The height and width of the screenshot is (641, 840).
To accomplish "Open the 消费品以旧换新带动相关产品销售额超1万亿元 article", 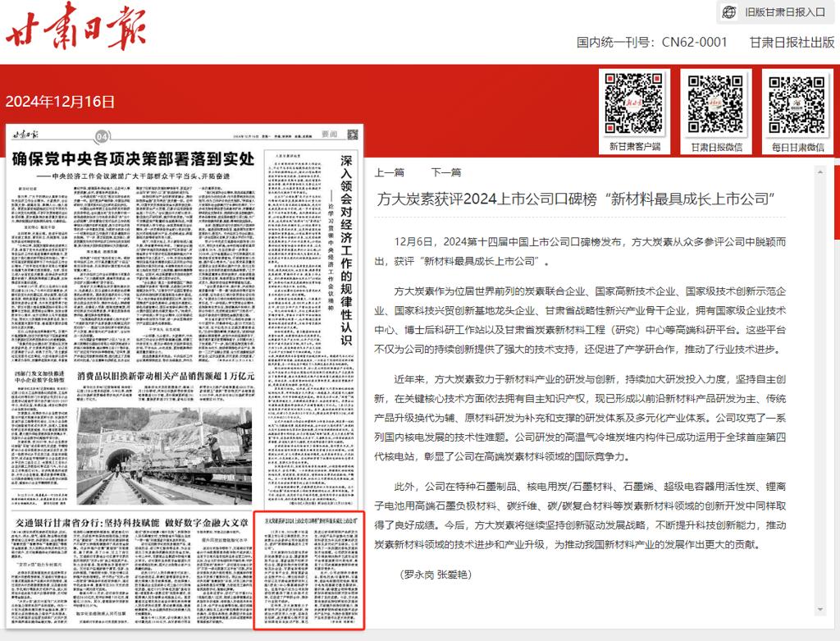I will click(166, 376).
